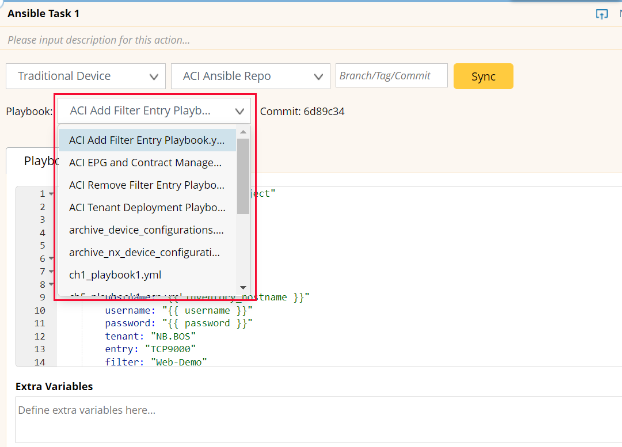Pick ACI Remove Filter Entry Playbook
The width and height of the screenshot is (622, 447).
(146, 185)
